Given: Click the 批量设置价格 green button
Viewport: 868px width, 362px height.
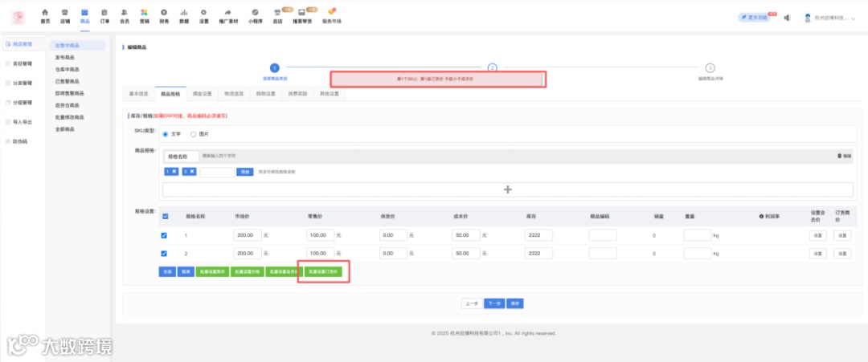Looking at the screenshot, I should click(247, 272).
